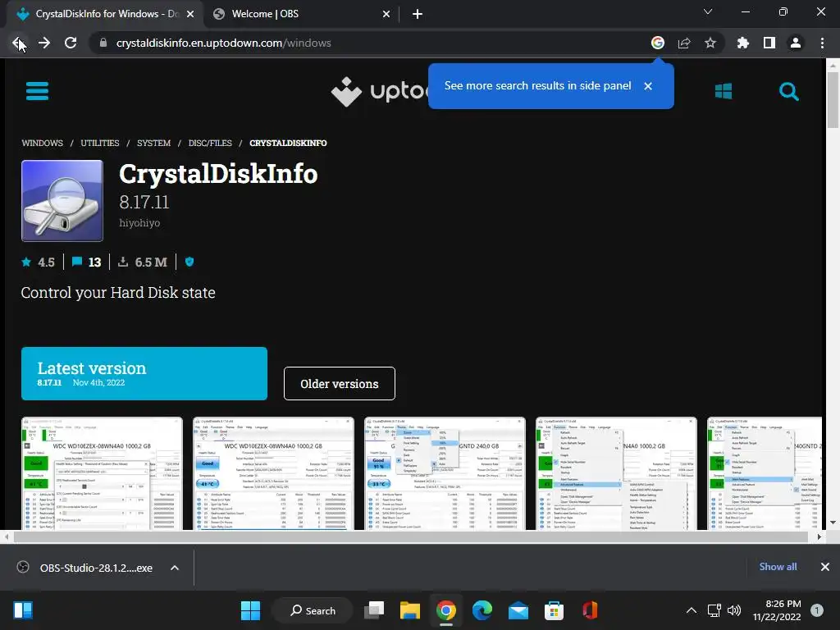This screenshot has width=840, height=630.
Task: Show hidden system tray icons
Action: click(x=692, y=610)
